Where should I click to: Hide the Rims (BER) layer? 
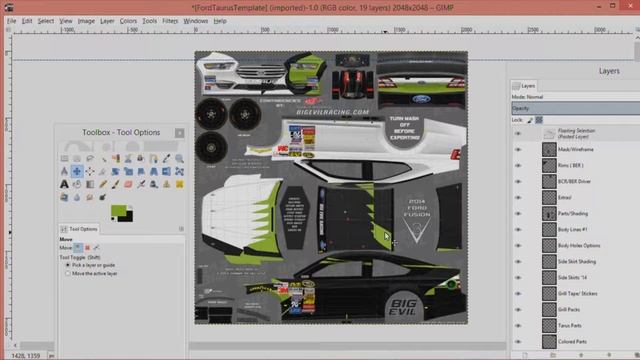click(518, 165)
